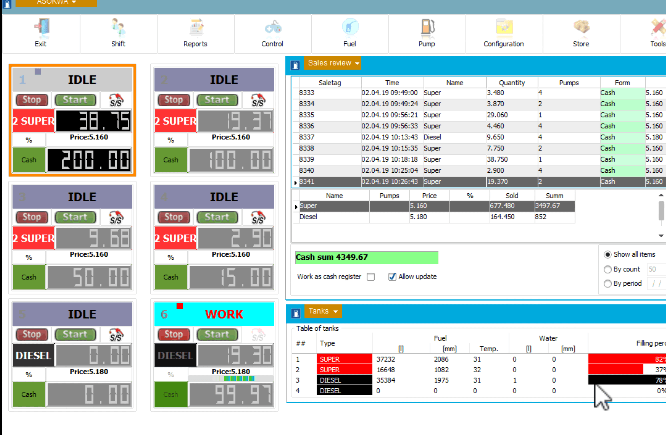Click the Pump toolbar icon
This screenshot has width=666, height=435.
427,31
